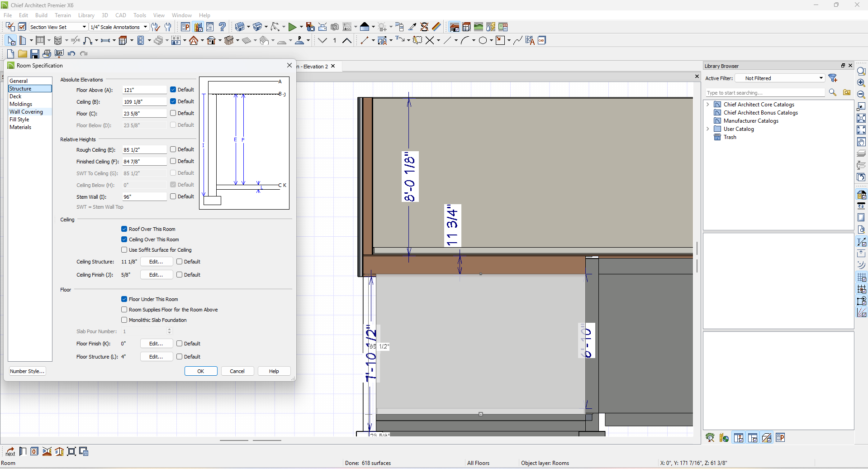Viewport: 868px width, 469px height.
Task: Select Wall Covering in dialog list
Action: point(26,112)
